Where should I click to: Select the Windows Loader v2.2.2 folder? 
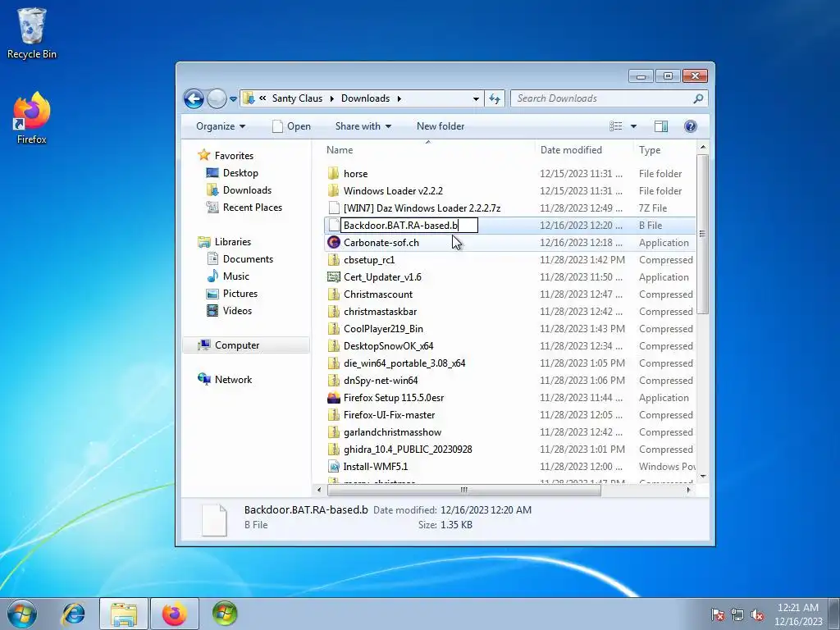pos(393,190)
